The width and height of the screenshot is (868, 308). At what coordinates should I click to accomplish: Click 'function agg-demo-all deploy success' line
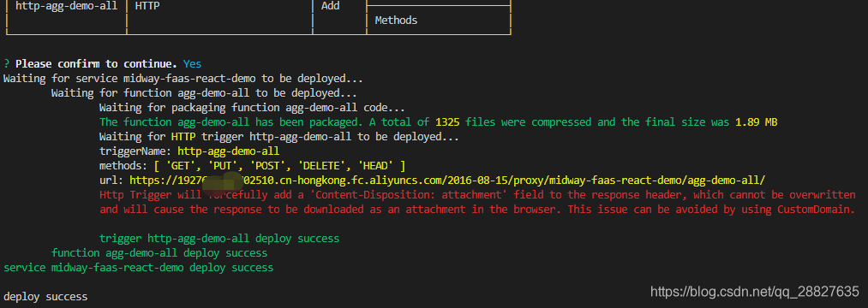pos(159,252)
